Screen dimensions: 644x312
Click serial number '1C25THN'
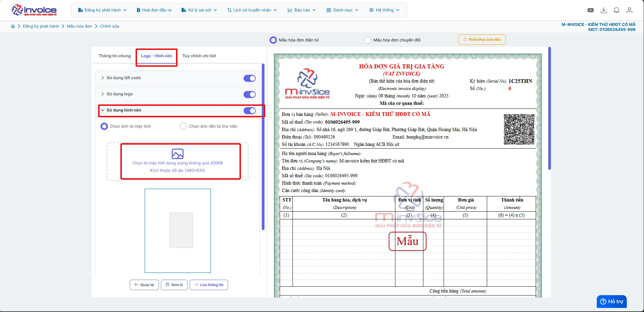[520, 81]
